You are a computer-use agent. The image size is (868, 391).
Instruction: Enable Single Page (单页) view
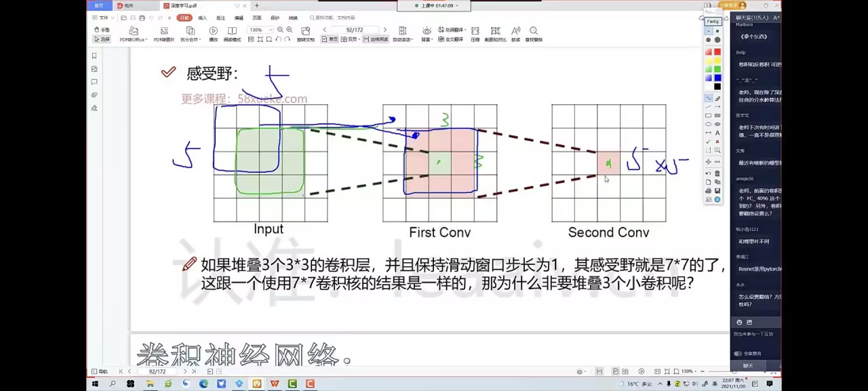330,39
